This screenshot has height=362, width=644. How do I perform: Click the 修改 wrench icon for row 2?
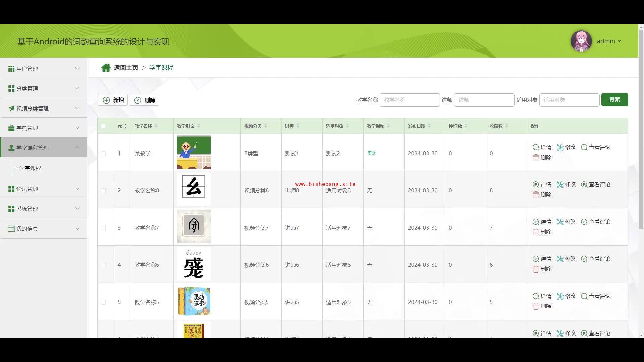tap(560, 185)
